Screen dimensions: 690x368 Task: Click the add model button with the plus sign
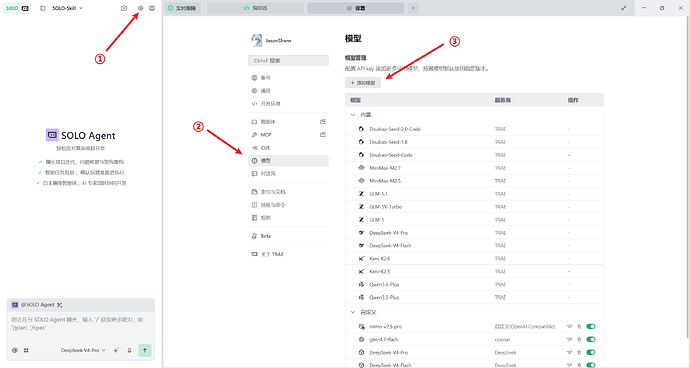363,82
